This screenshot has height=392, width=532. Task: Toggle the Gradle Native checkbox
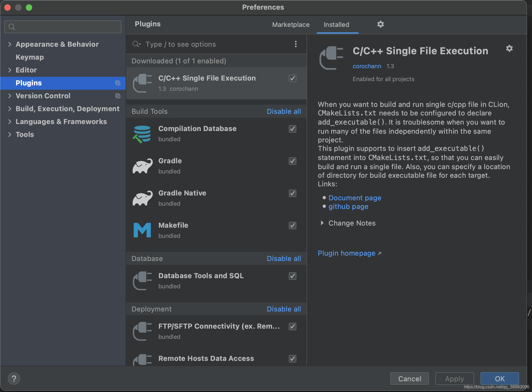[x=293, y=193]
